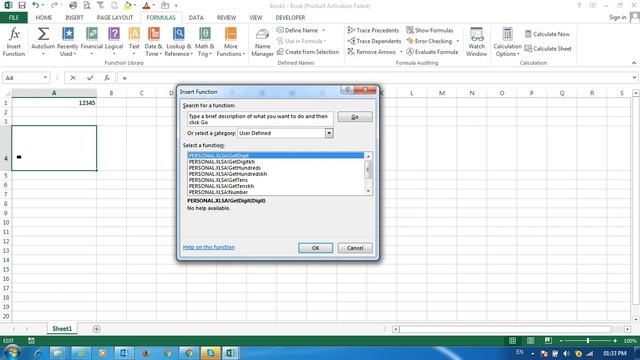Click Cancel in the Insert Function dialog

355,248
